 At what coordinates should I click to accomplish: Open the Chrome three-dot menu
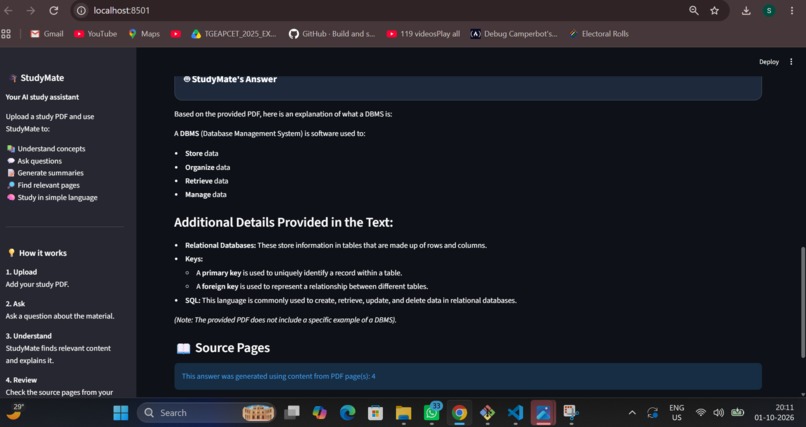[792, 10]
